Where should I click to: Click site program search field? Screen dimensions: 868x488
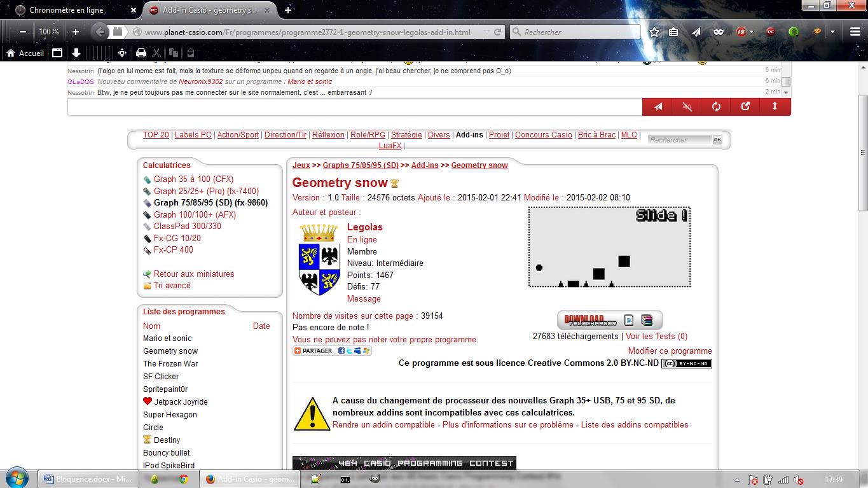pos(680,140)
